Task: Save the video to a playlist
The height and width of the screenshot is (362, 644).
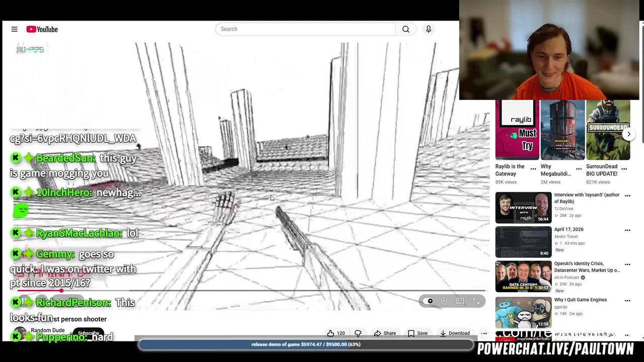Action: point(418,333)
